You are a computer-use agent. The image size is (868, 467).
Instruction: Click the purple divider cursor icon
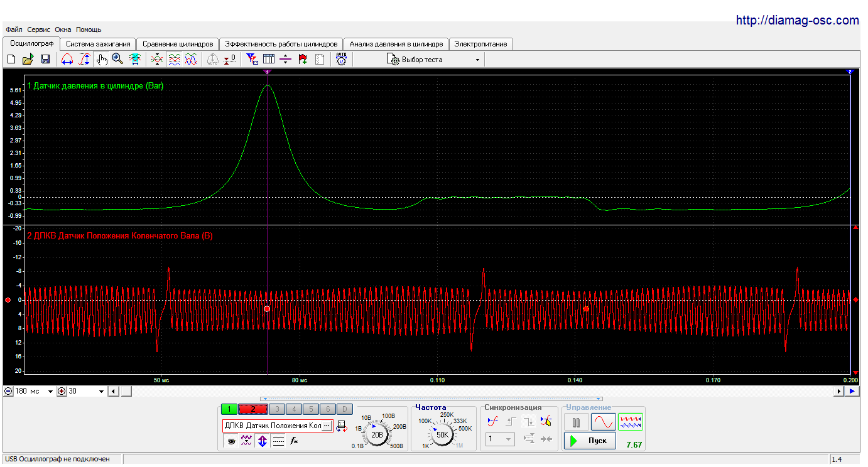pos(286,59)
